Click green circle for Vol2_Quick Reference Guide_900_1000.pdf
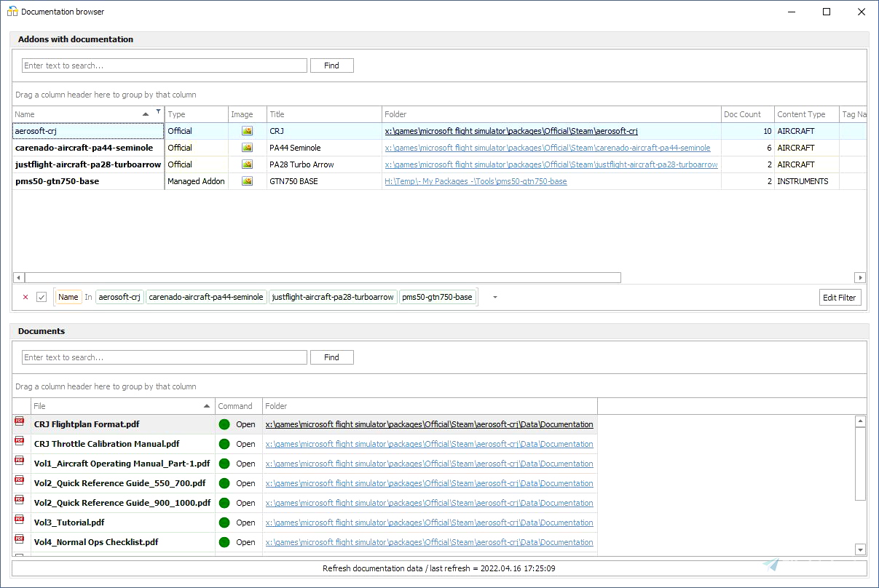The height and width of the screenshot is (588, 879). pyautogui.click(x=224, y=503)
